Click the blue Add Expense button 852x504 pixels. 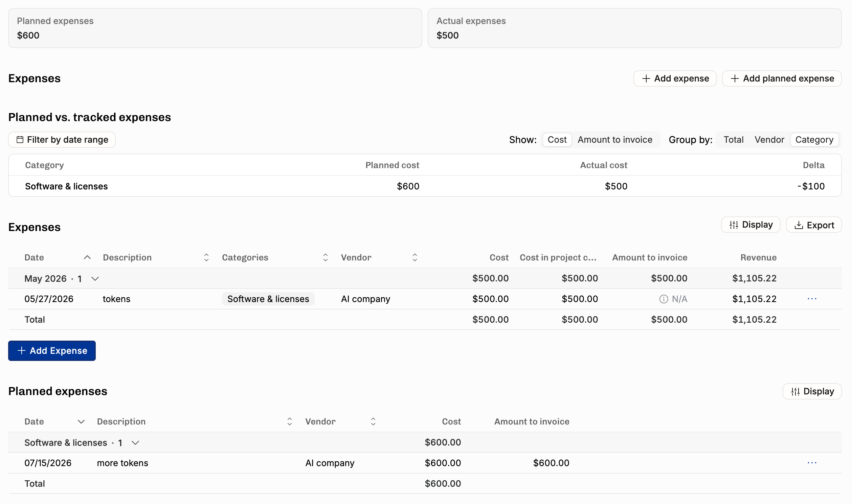pos(52,350)
